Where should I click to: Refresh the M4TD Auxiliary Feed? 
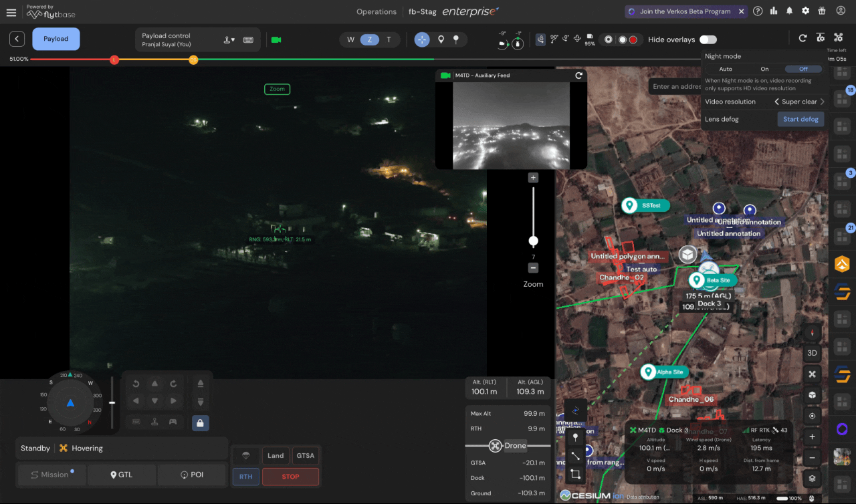[x=578, y=76]
